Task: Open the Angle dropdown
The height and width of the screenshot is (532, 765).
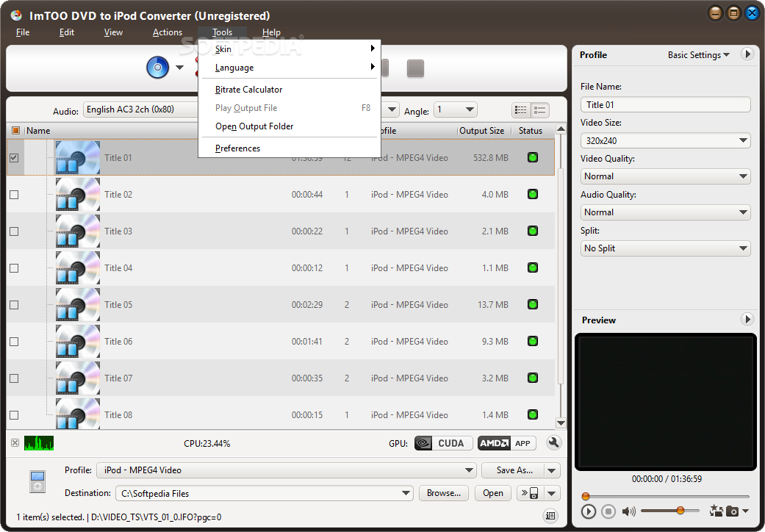Action: pos(456,109)
